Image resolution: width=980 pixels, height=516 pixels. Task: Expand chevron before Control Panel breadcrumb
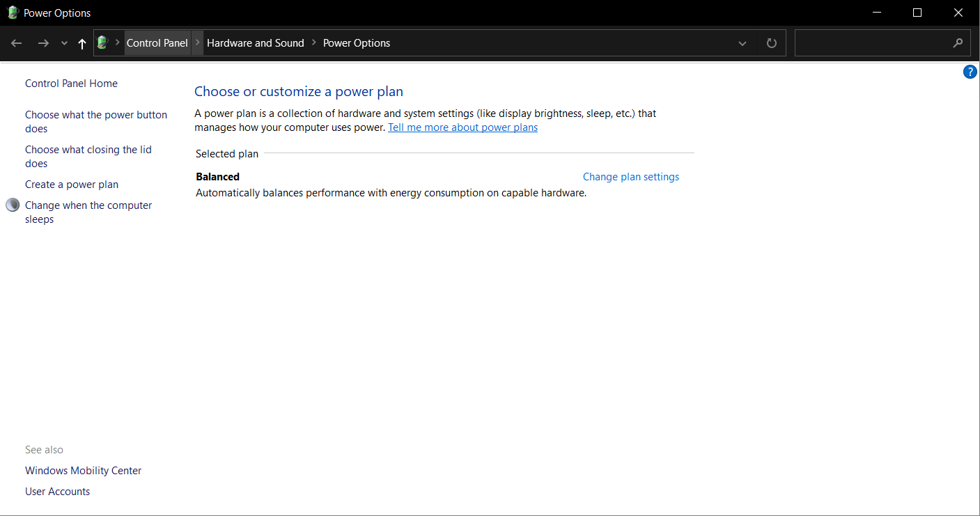[x=117, y=42]
